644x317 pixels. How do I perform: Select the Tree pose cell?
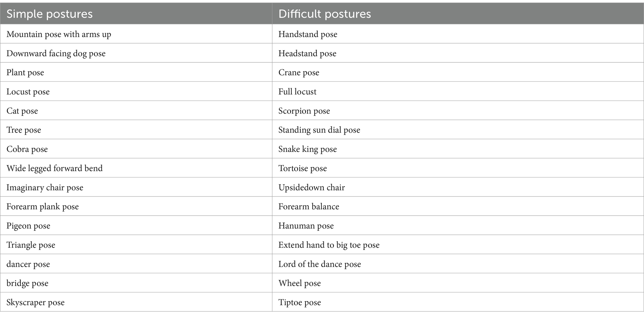click(136, 130)
